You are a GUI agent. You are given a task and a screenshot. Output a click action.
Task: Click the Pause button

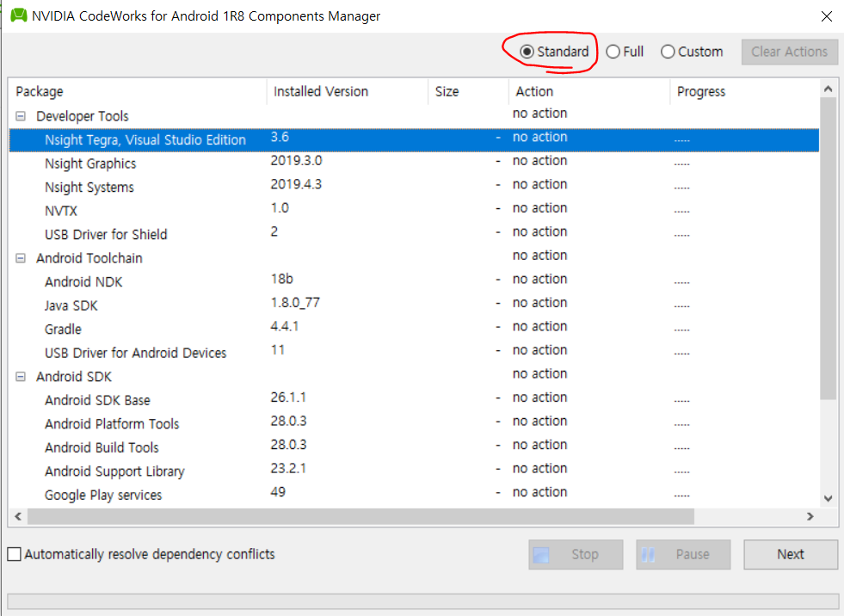[683, 554]
